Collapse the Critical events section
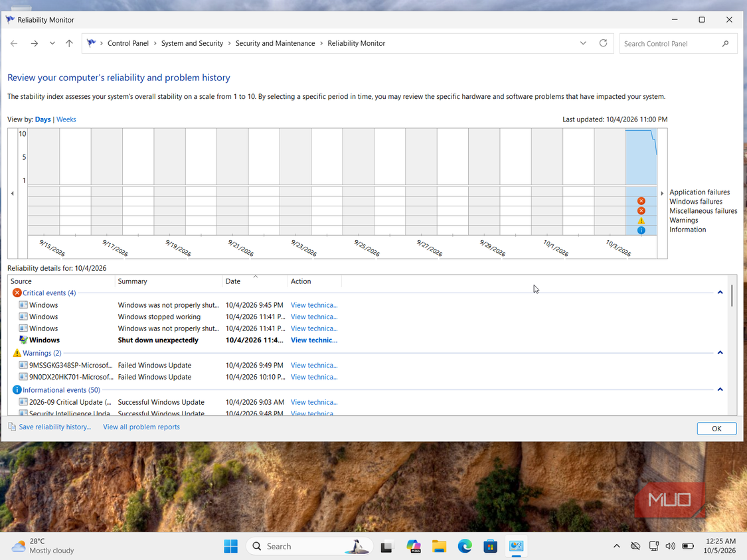 [720, 293]
